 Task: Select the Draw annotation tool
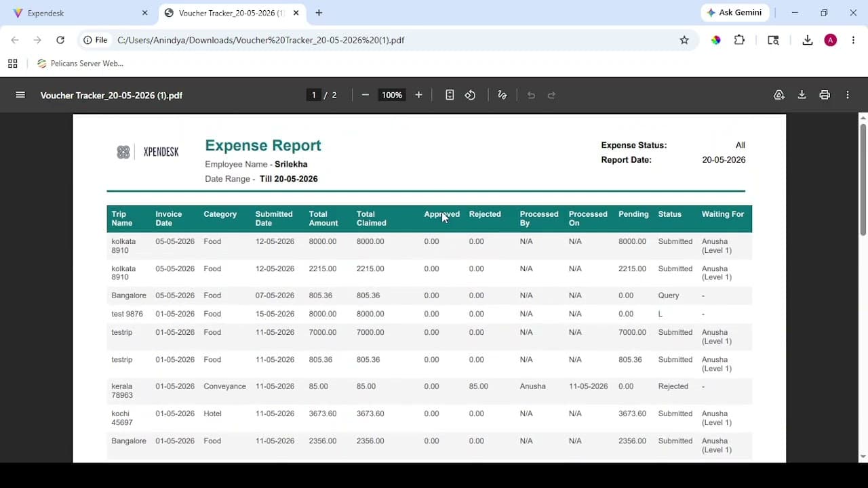point(502,95)
